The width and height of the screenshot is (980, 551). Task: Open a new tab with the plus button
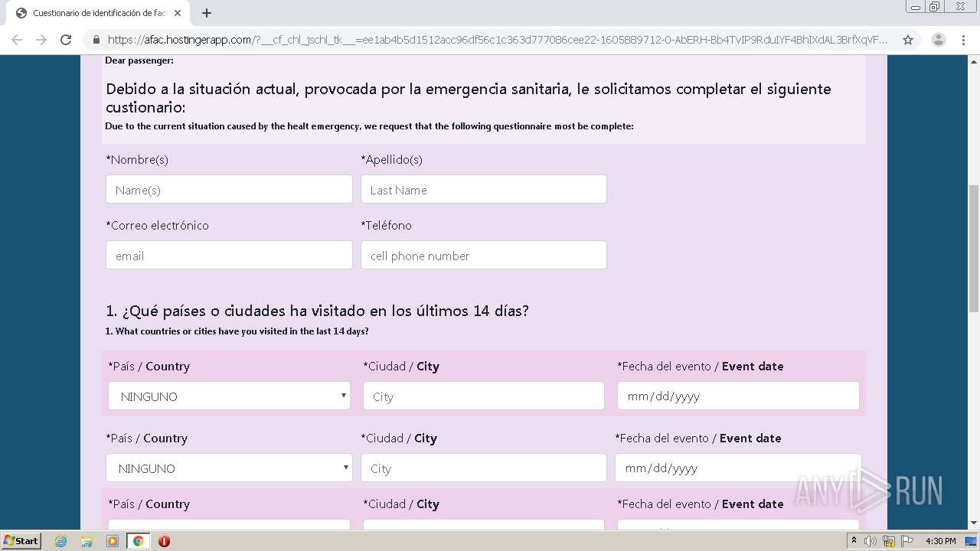pyautogui.click(x=207, y=13)
